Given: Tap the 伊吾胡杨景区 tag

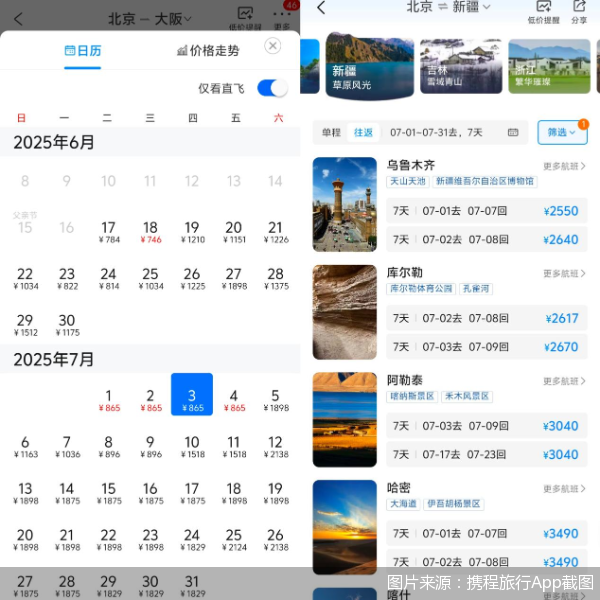Looking at the screenshot, I should (x=453, y=504).
